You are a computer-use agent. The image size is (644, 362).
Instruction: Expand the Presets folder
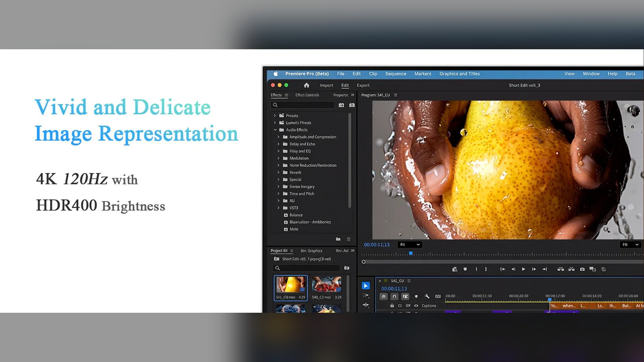pos(275,115)
